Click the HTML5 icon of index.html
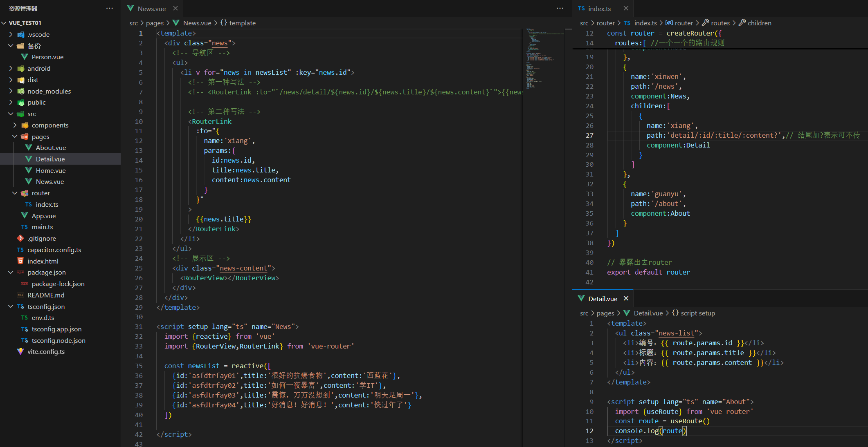This screenshot has width=868, height=447. pos(20,261)
